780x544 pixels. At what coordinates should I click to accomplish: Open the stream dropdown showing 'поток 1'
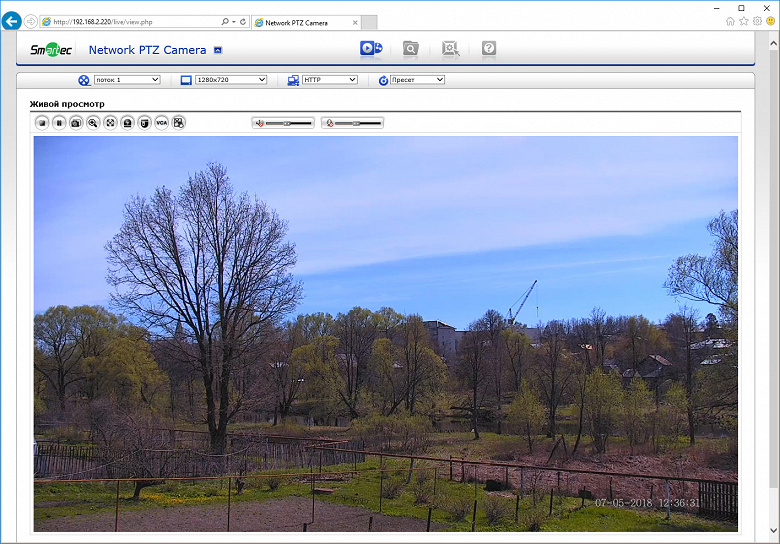pos(127,80)
